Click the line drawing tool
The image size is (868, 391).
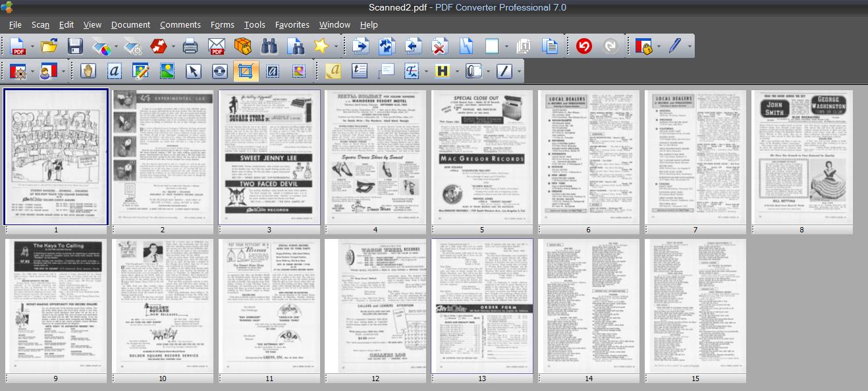(x=504, y=70)
